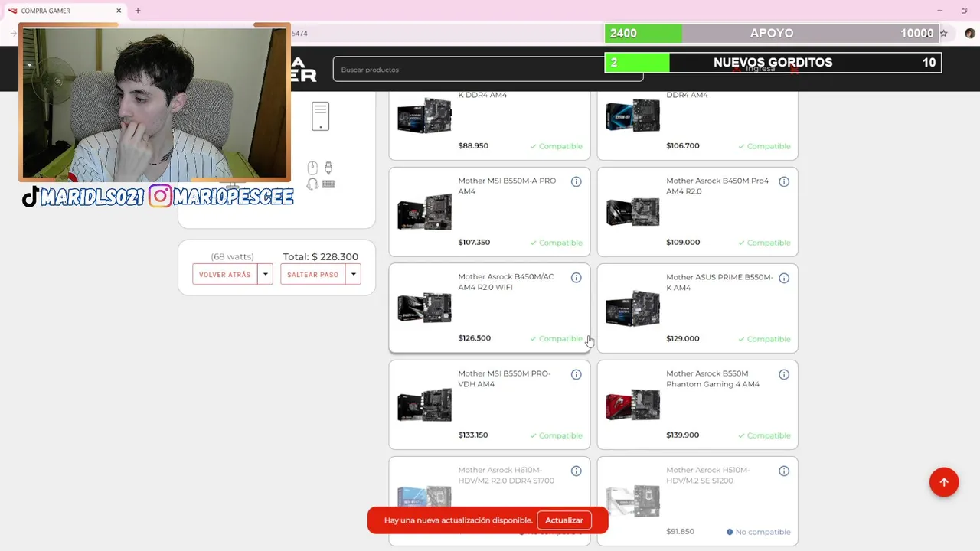Screen dimensions: 980x551
Task: Open the browser profile avatar
Action: [x=970, y=34]
